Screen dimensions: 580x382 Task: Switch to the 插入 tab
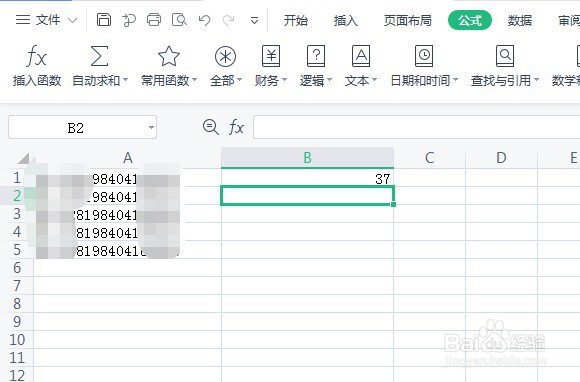tap(345, 20)
